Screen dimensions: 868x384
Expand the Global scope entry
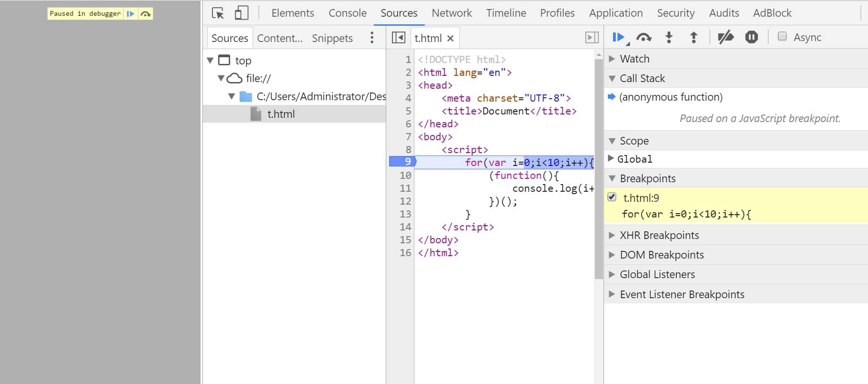[x=611, y=158]
